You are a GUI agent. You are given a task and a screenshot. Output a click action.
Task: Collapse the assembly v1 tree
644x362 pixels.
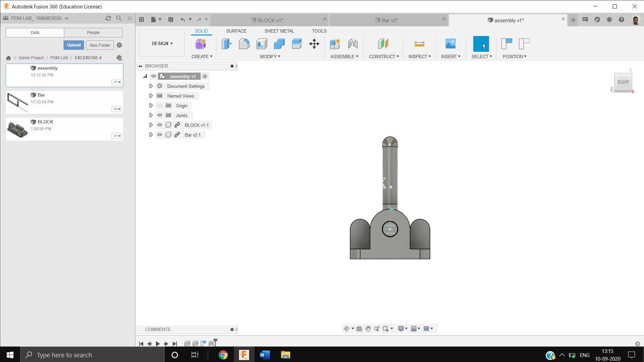[x=145, y=76]
